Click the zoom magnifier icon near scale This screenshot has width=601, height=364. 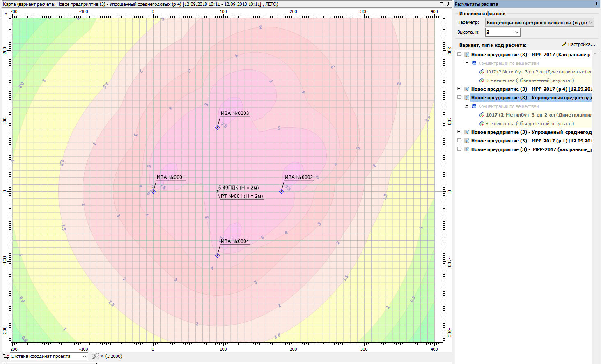(95, 356)
